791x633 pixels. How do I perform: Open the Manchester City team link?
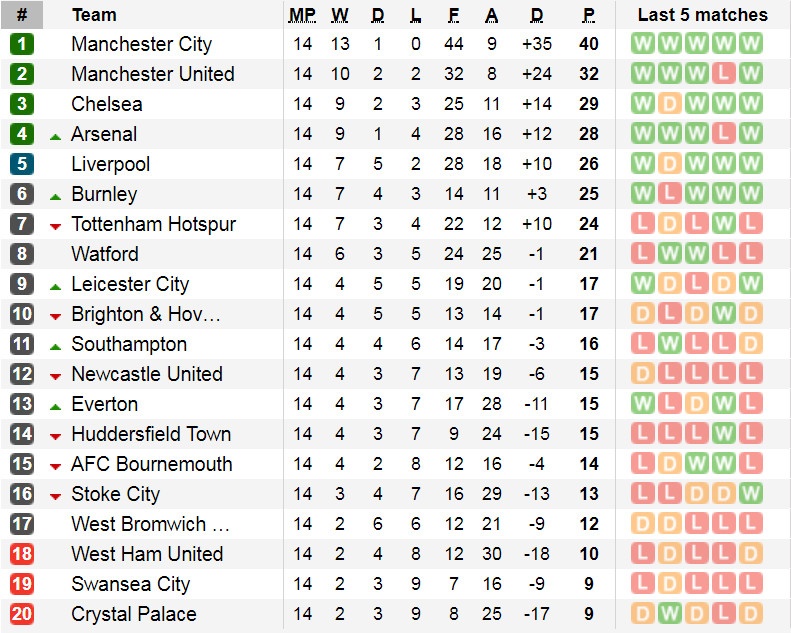[141, 44]
